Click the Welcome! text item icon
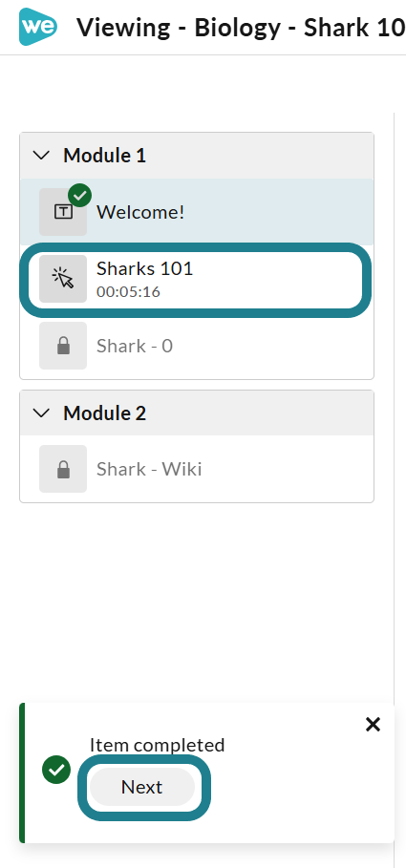This screenshot has width=406, height=868. click(63, 212)
